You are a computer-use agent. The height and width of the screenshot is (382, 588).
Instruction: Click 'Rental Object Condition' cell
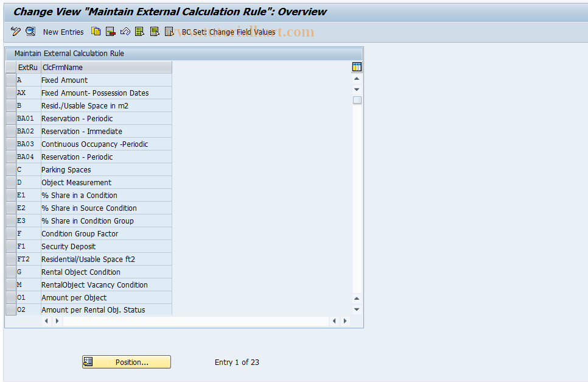pos(106,272)
